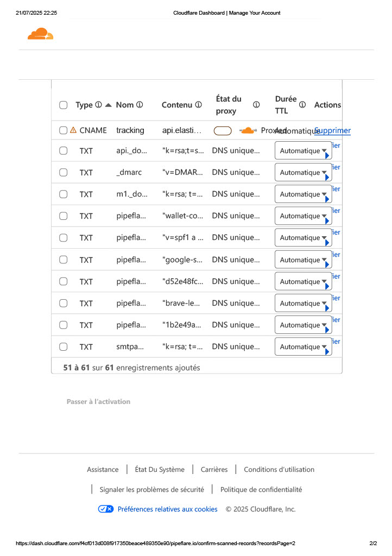Tick the select-all checkbox in the table header
The image size is (392, 556).
pos(64,105)
